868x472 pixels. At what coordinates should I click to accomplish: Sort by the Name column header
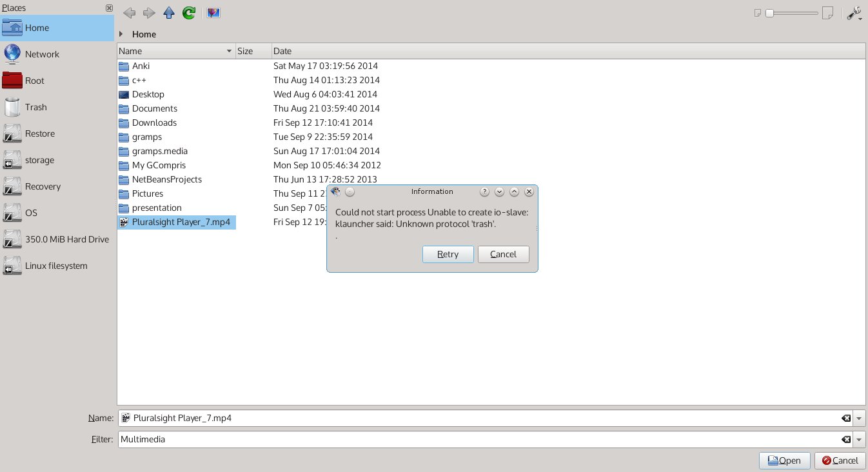coord(176,51)
